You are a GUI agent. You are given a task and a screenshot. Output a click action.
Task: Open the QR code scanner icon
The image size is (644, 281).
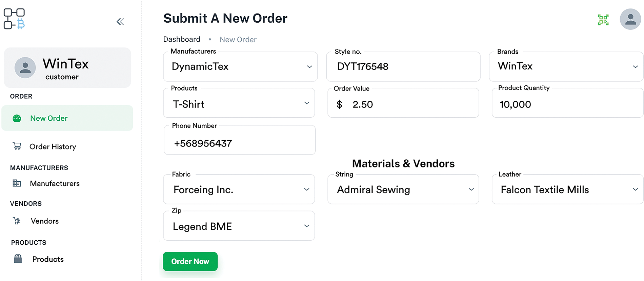603,20
